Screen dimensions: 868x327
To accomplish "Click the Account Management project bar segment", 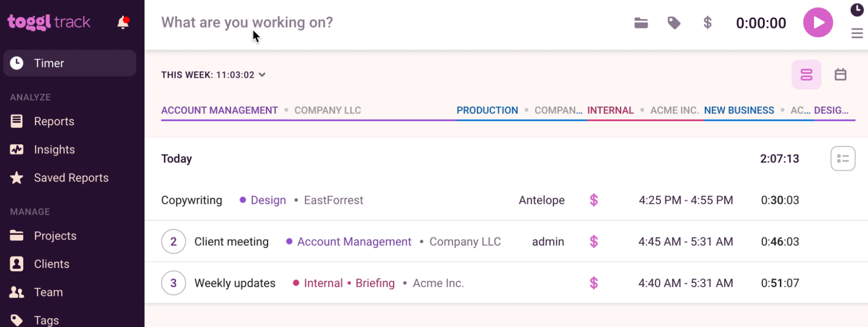I will point(219,111).
